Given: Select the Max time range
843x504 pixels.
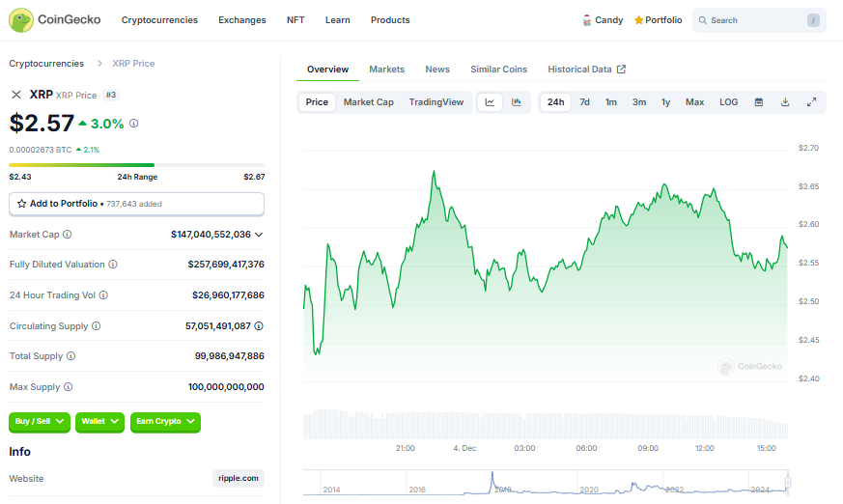Looking at the screenshot, I should point(694,102).
